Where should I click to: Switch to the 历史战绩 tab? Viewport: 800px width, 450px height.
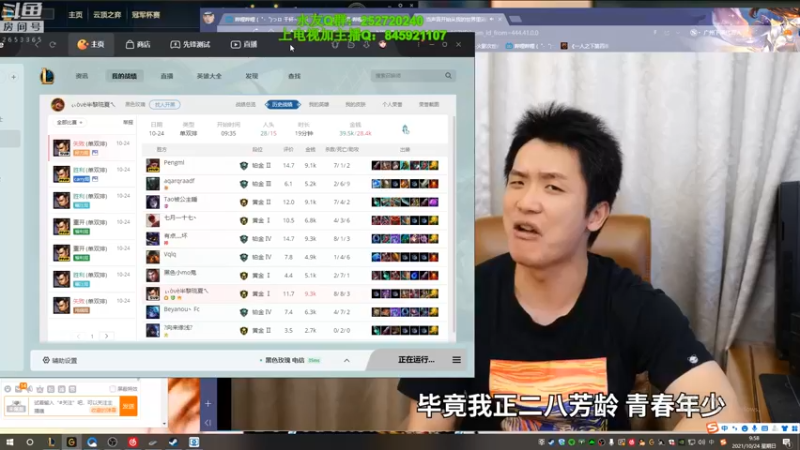tap(282, 105)
